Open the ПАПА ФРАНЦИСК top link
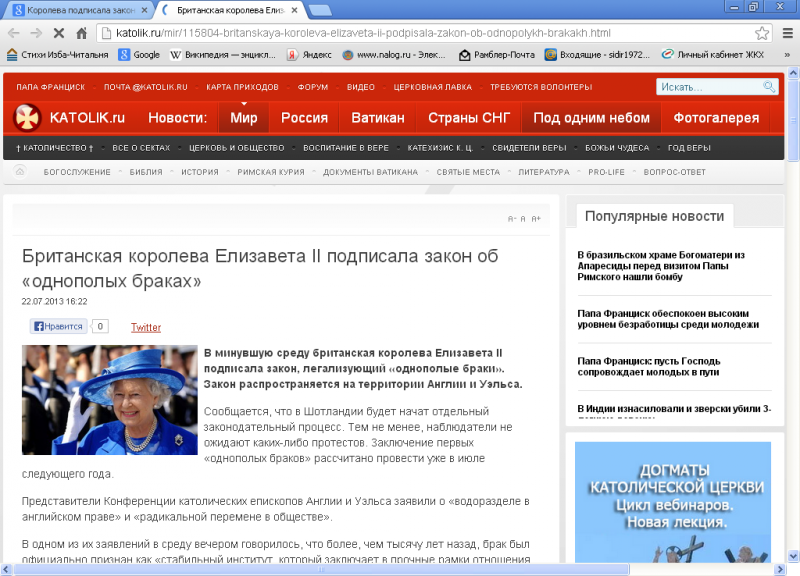Image resolution: width=800 pixels, height=576 pixels. pos(51,87)
